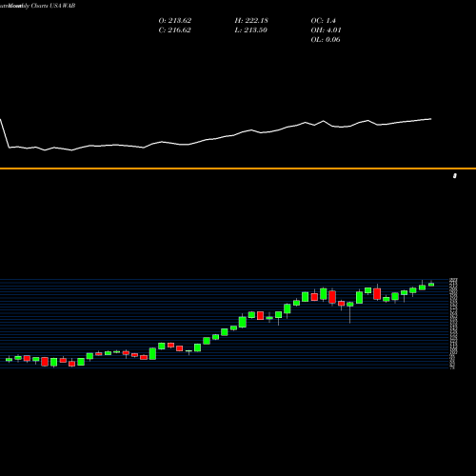Click the open value O: 213.62

(175, 21)
